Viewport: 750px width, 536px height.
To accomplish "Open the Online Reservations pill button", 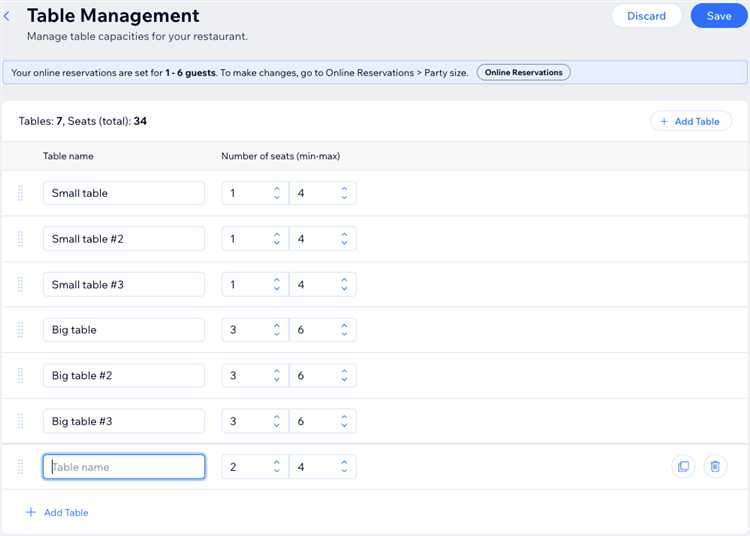I will tap(523, 72).
